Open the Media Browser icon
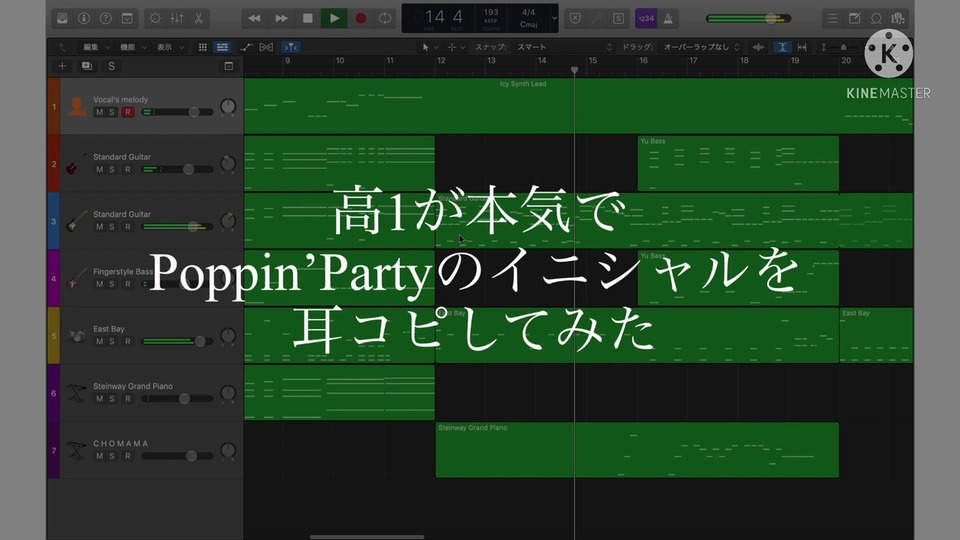960x540 pixels. (x=898, y=18)
